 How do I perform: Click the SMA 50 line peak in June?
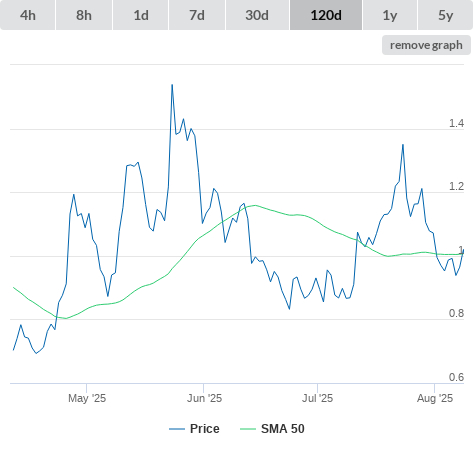(x=255, y=205)
